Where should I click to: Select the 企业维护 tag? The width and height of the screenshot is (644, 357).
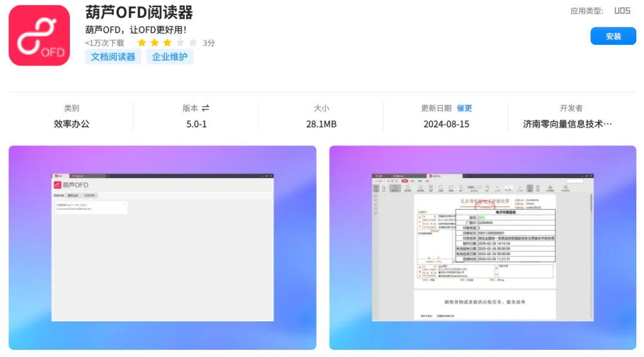169,57
